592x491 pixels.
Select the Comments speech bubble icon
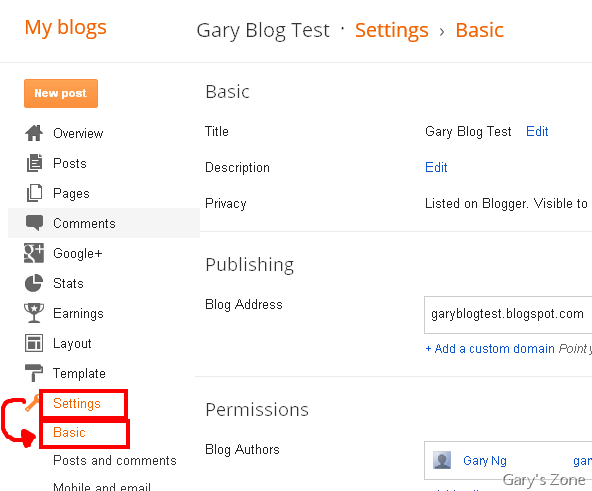point(34,223)
